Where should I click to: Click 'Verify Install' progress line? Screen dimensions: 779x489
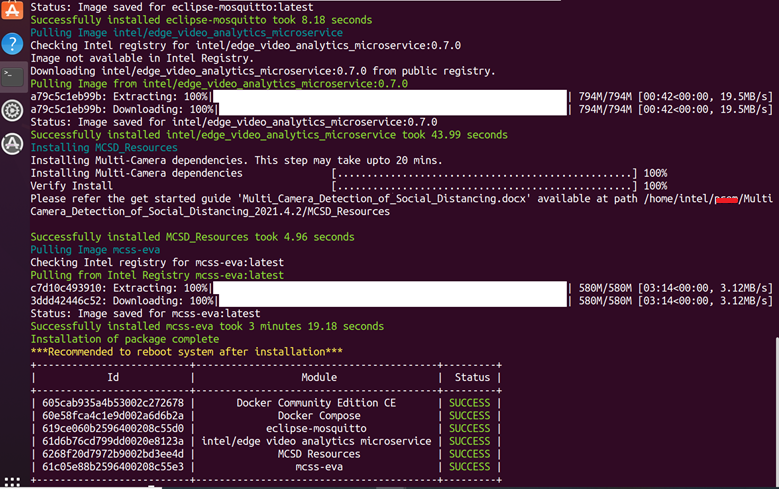click(x=349, y=186)
